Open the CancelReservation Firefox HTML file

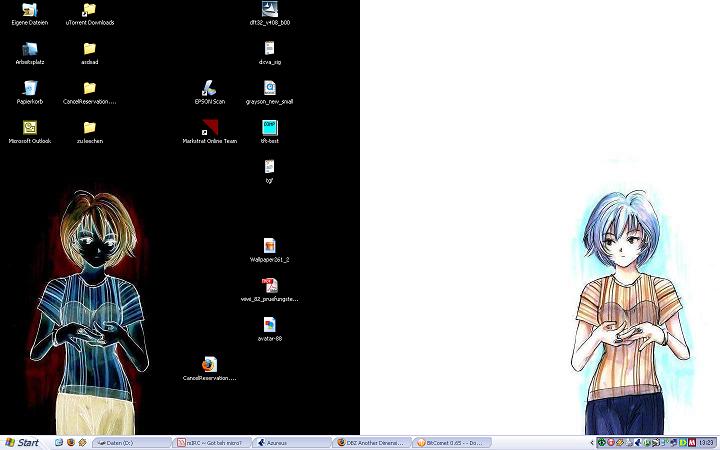click(209, 369)
